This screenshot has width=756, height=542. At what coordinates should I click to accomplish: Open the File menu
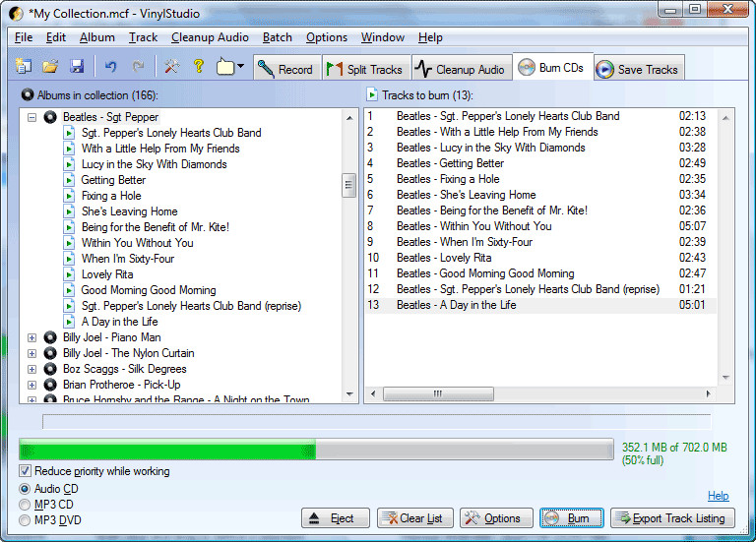[x=24, y=37]
